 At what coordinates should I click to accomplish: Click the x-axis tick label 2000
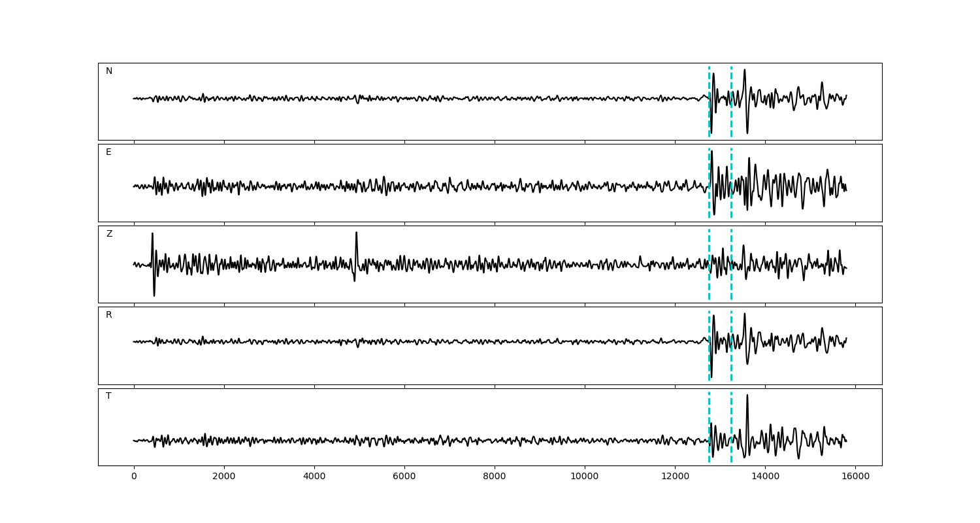[224, 477]
